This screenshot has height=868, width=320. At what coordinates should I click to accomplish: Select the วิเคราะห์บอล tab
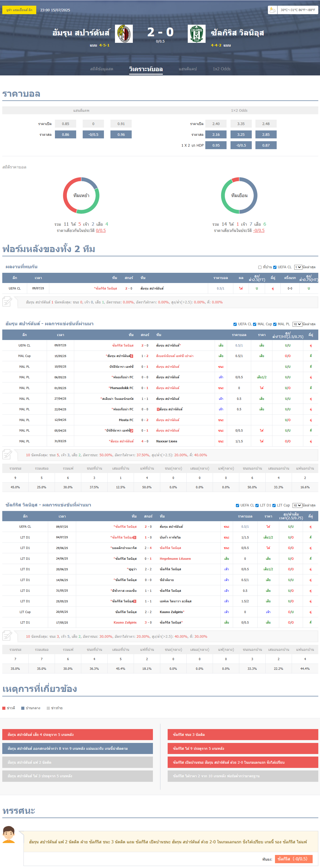(x=146, y=69)
